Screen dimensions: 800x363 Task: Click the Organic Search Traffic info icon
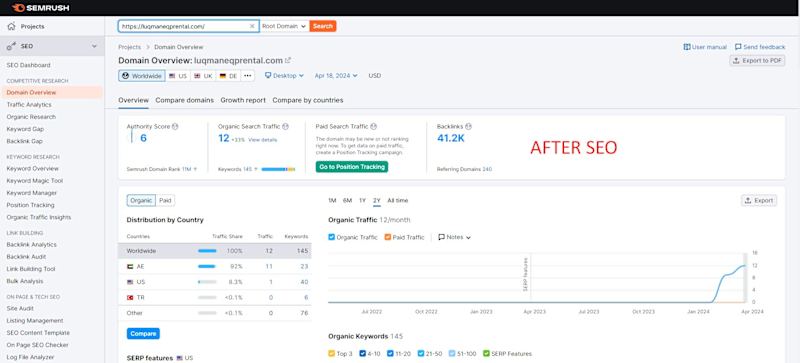coord(285,127)
